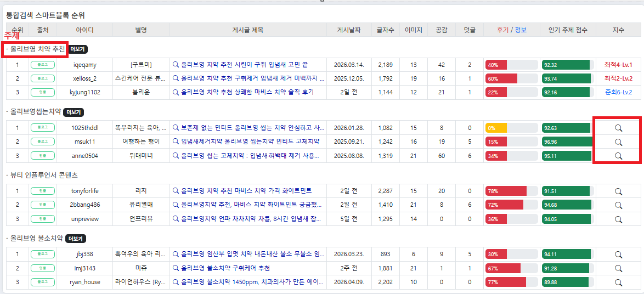
Task: Click the 블로그 source badge for ryan_house
Action: click(x=43, y=282)
